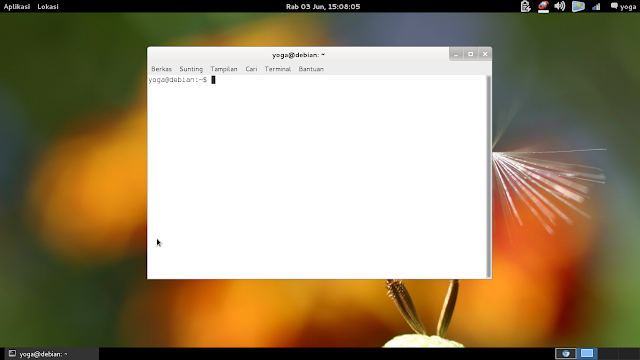Minimize the terminal window
This screenshot has width=640, height=360.
click(456, 54)
